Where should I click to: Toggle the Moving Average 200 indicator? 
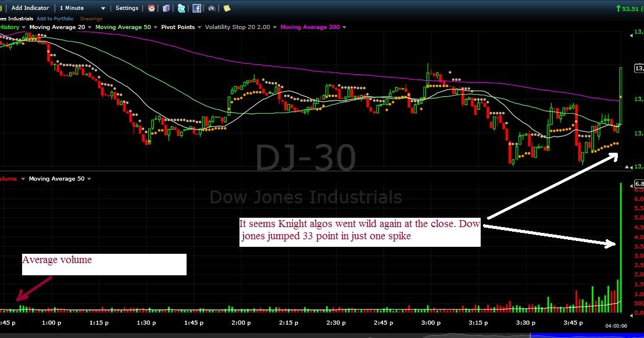click(x=310, y=27)
